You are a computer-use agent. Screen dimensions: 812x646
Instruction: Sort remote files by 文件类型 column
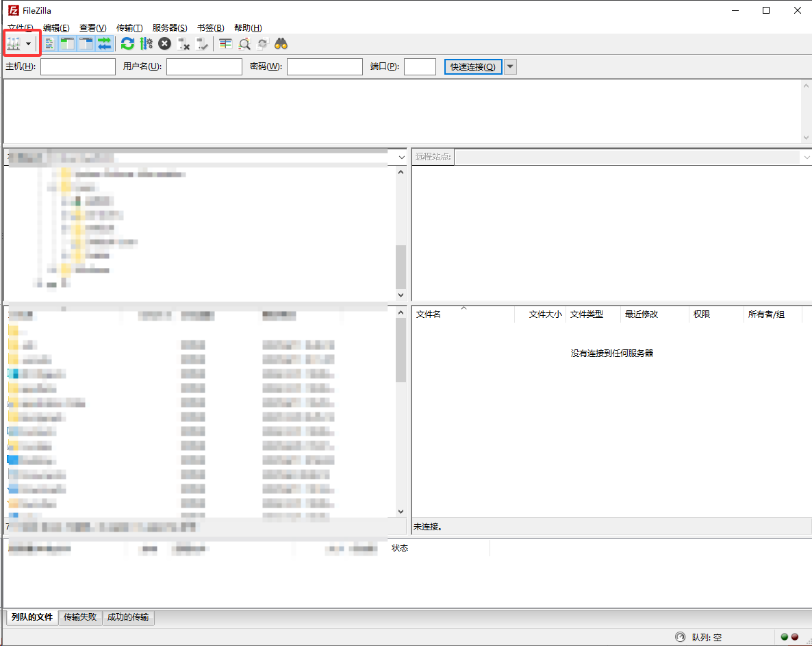pos(594,314)
